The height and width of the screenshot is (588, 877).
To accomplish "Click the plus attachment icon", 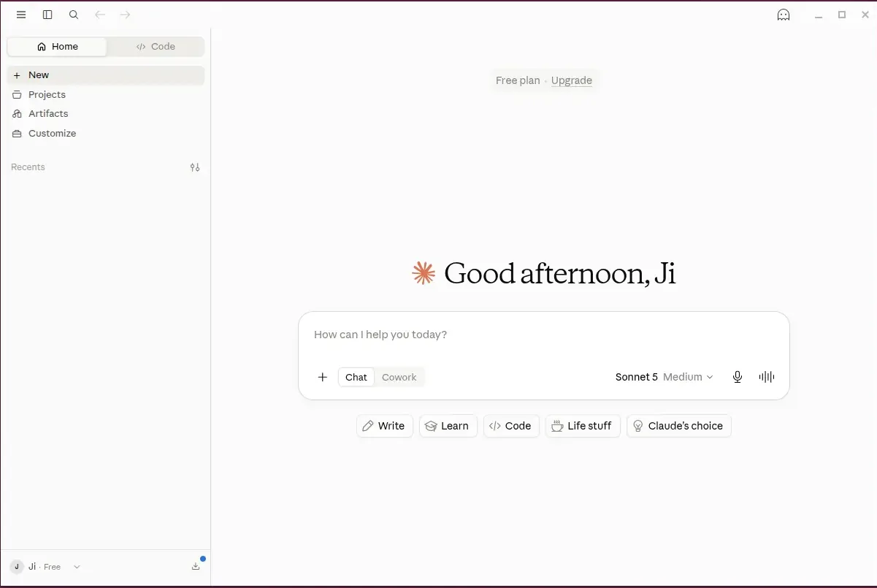I will coord(323,378).
